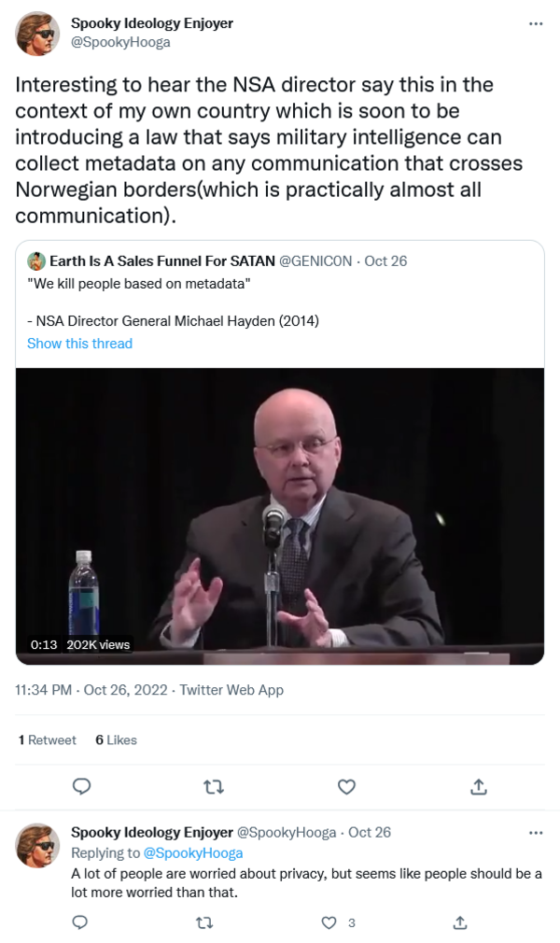Click the @SpookyHooga mention in the reply
The image size is (560, 943).
(192, 852)
